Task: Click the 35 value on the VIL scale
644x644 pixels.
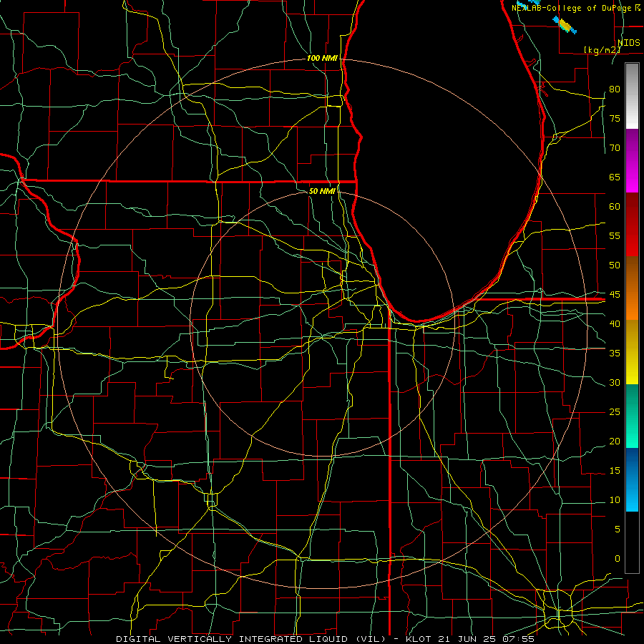Action: point(615,353)
